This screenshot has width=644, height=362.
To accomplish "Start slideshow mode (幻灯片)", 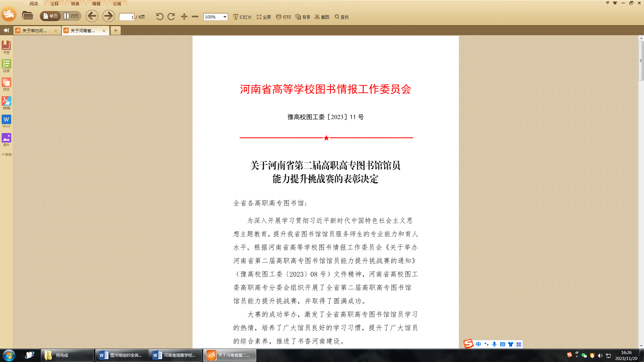I will tap(242, 17).
